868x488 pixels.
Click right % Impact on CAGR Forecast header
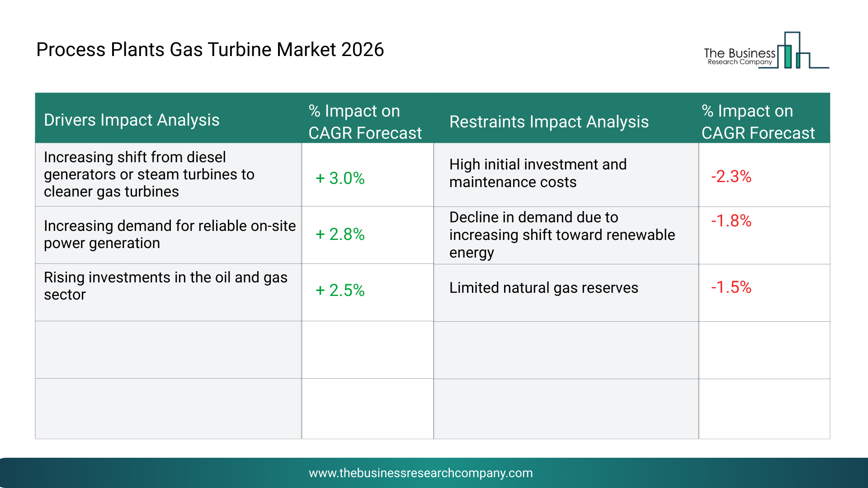pos(758,122)
